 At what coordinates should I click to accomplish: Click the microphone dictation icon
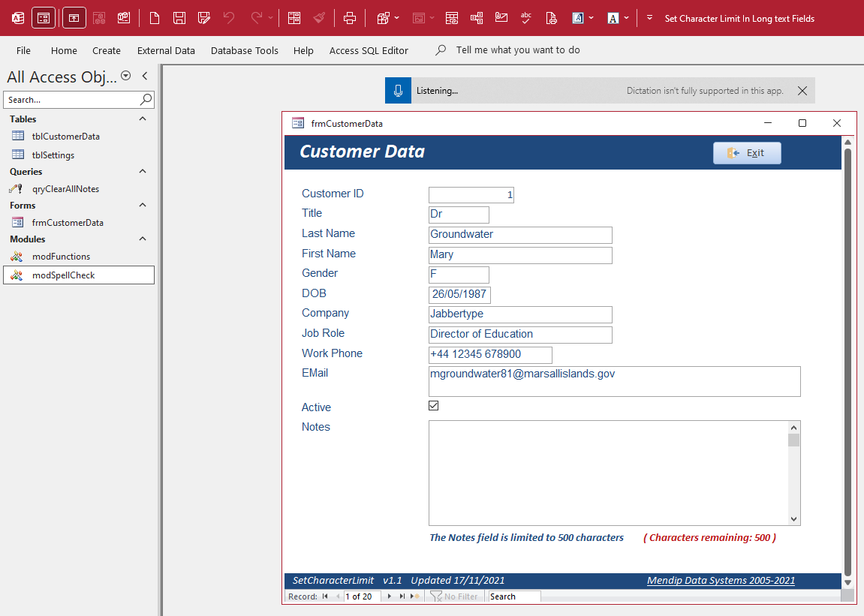pos(398,90)
